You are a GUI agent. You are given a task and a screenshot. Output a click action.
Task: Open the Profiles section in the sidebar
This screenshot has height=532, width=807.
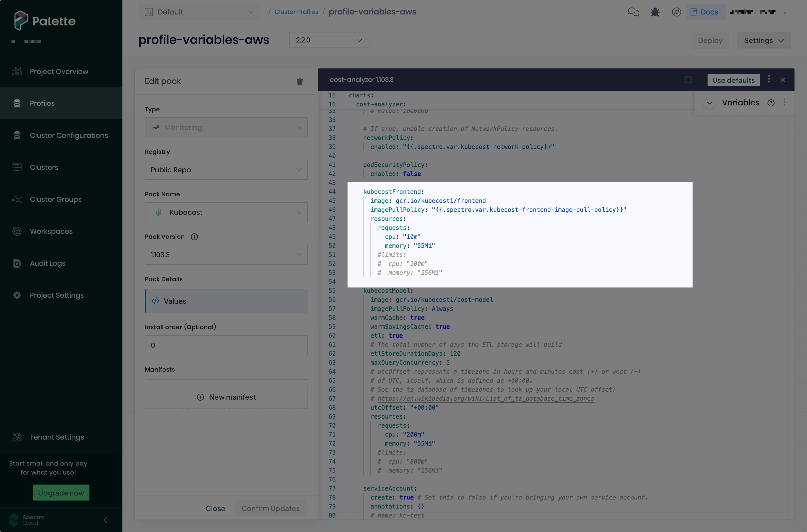[42, 103]
